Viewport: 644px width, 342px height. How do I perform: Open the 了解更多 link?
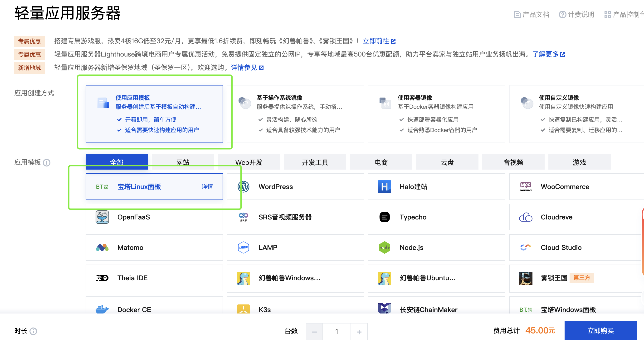point(548,54)
